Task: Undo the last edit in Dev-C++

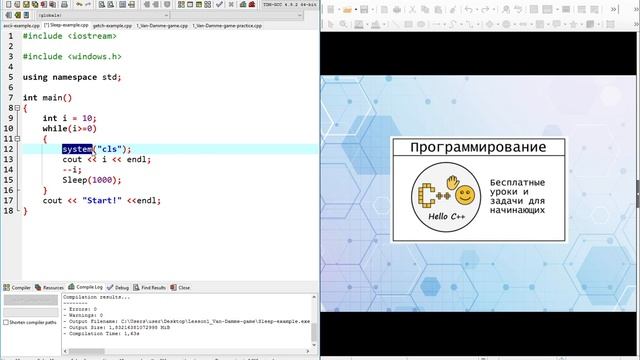Action: (79, 4)
